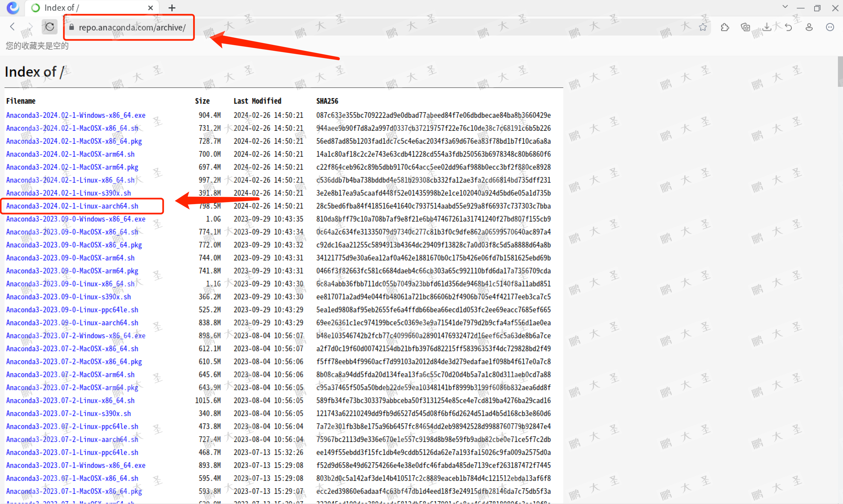The height and width of the screenshot is (504, 843).
Task: Download Anaconda3-2024.02-1-Linux-aarch64.sh link
Action: point(72,206)
